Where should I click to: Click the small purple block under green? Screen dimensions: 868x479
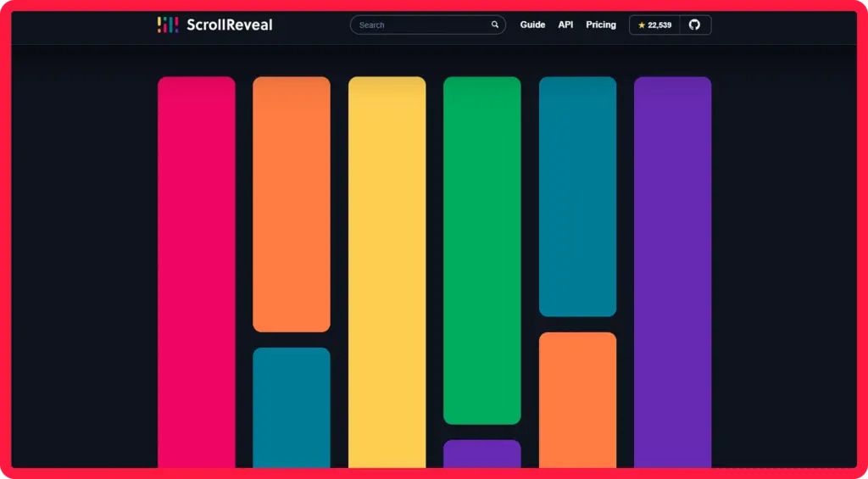click(x=481, y=454)
